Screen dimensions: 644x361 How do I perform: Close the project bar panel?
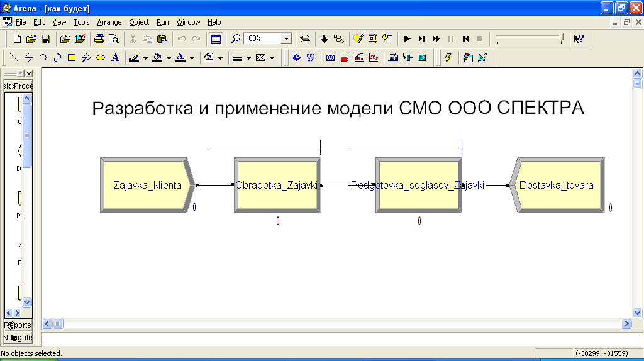pos(29,74)
